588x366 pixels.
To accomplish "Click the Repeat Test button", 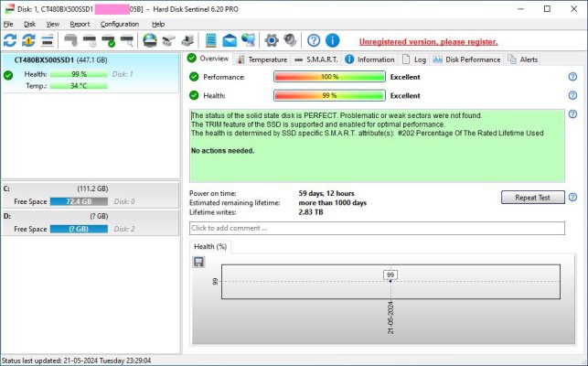I will tap(532, 198).
